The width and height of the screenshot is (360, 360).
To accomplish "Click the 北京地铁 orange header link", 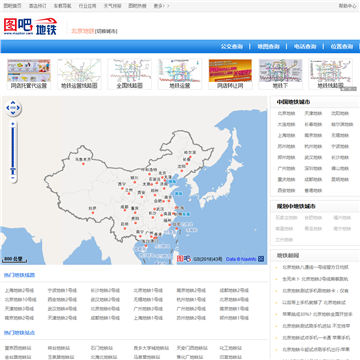I will pos(83,31).
